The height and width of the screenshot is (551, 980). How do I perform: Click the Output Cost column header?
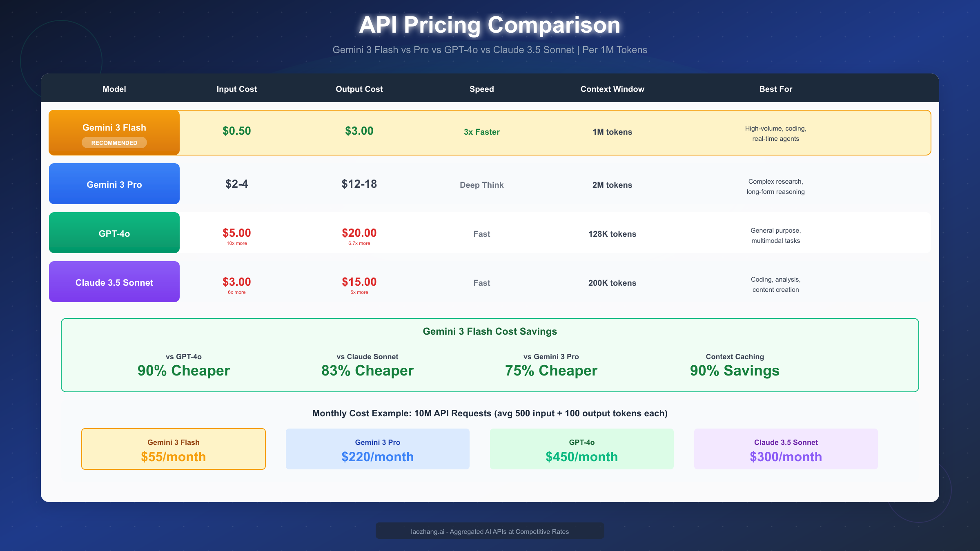coord(359,89)
